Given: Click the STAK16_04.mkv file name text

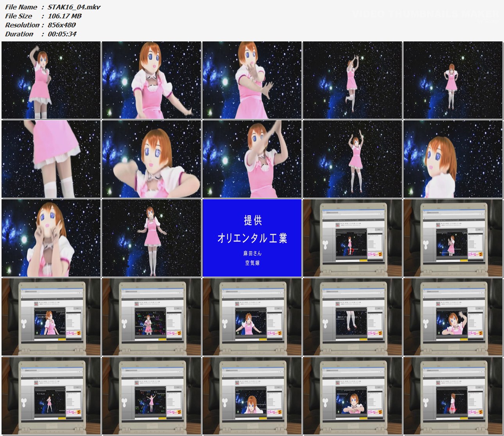Looking at the screenshot, I should coord(74,7).
